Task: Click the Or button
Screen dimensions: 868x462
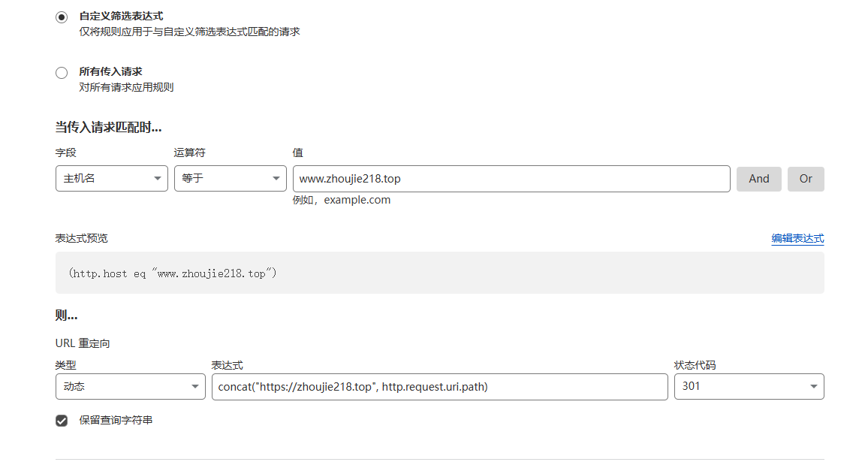Action: (x=806, y=179)
